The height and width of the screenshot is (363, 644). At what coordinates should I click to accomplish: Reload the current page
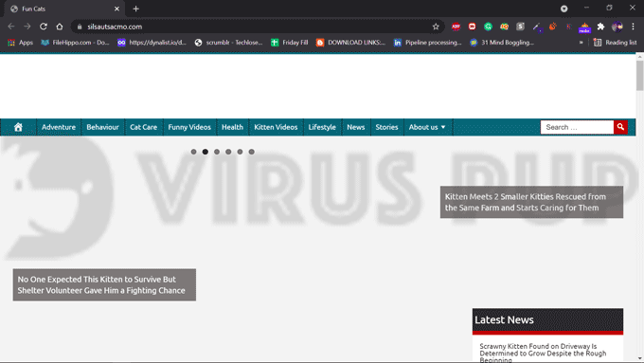[x=44, y=27]
